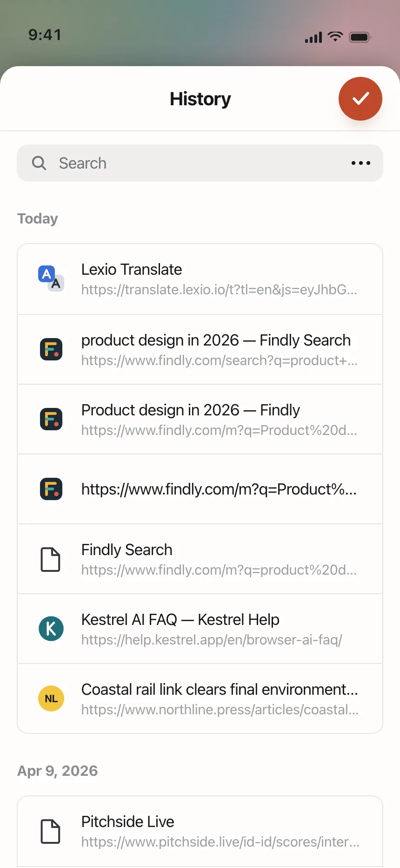This screenshot has height=868, width=400.
Task: Click the teal Kestrel K icon
Action: pyautogui.click(x=51, y=629)
